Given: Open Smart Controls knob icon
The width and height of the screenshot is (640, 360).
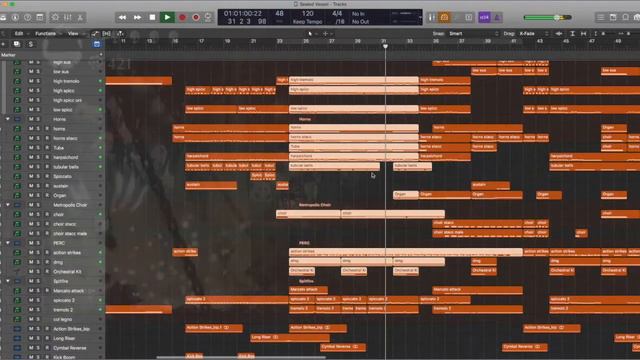Looking at the screenshot, I should pos(55,17).
